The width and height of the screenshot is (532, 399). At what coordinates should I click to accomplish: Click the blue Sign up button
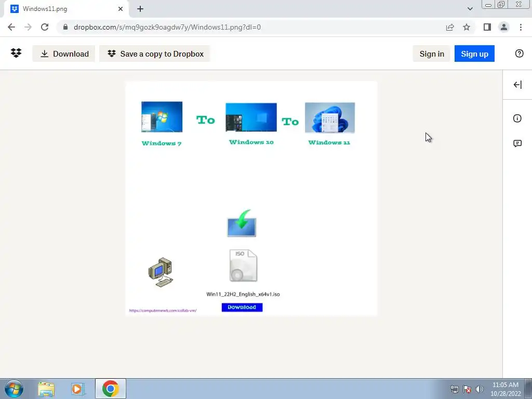pyautogui.click(x=474, y=54)
